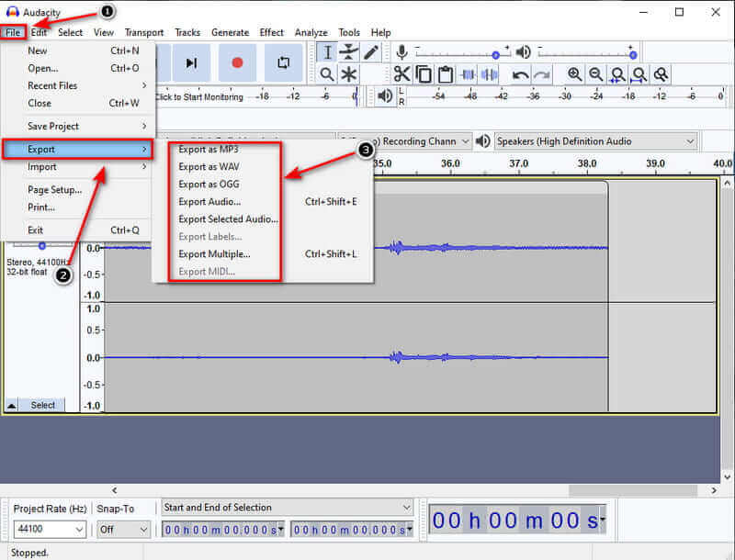The image size is (735, 560).
Task: Open the Recording Channels dropdown
Action: pos(404,141)
